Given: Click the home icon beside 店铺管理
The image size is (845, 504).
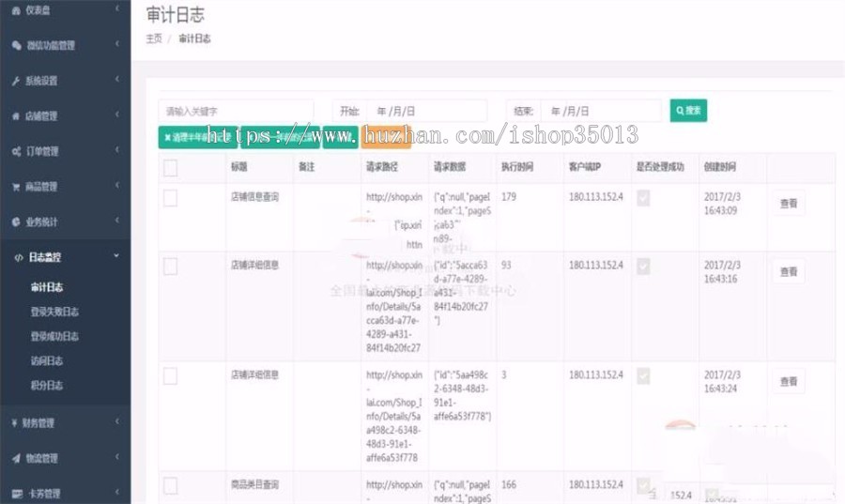Looking at the screenshot, I should (x=16, y=116).
